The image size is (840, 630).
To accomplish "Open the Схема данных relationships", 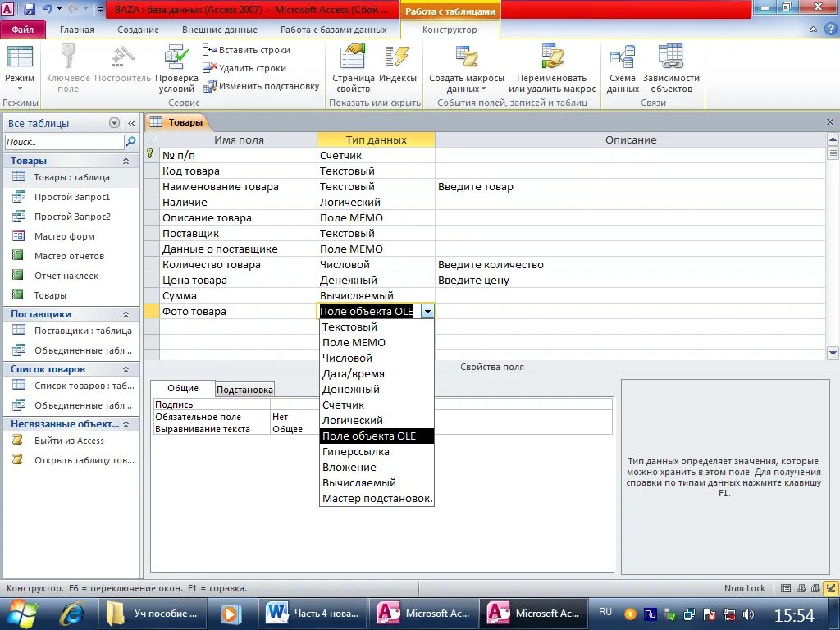I will (623, 69).
